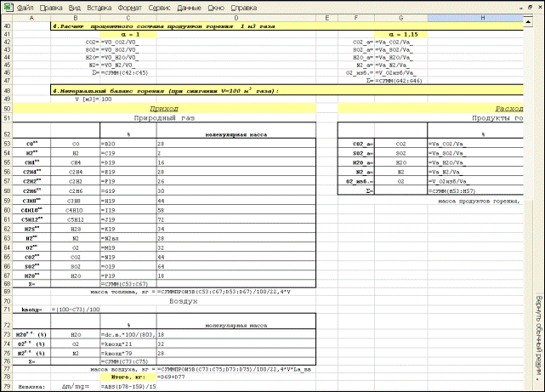
Task: Select column F header
Action: pos(356,18)
